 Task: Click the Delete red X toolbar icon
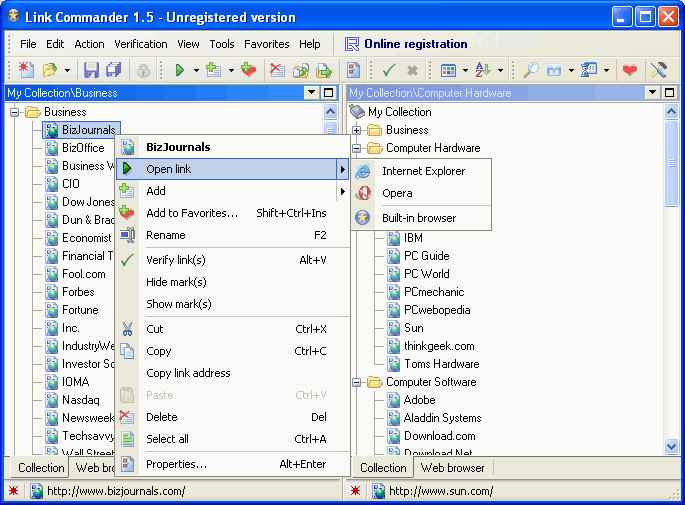277,70
